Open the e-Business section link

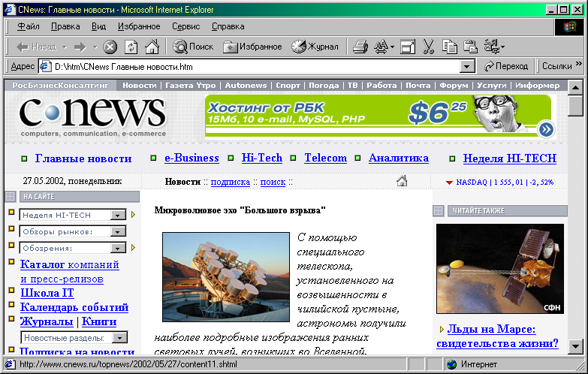tap(191, 158)
